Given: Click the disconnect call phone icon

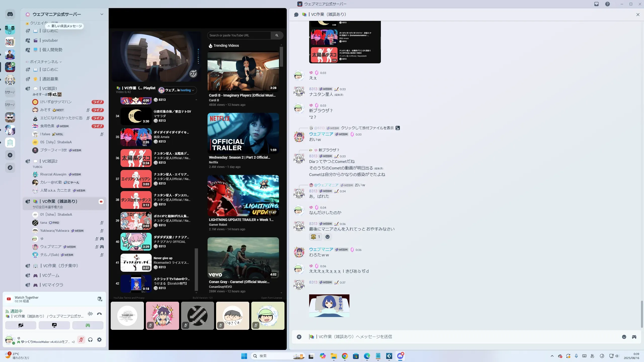Looking at the screenshot, I should coord(99,314).
